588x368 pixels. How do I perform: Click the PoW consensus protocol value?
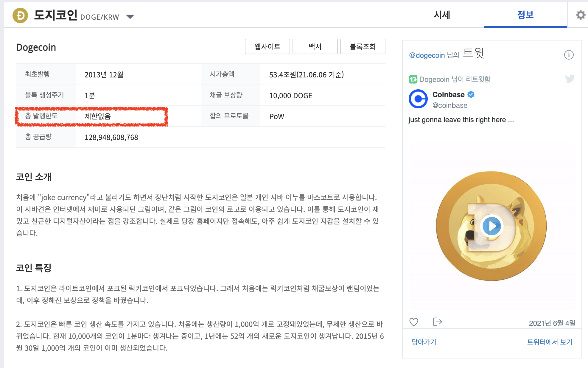click(277, 116)
